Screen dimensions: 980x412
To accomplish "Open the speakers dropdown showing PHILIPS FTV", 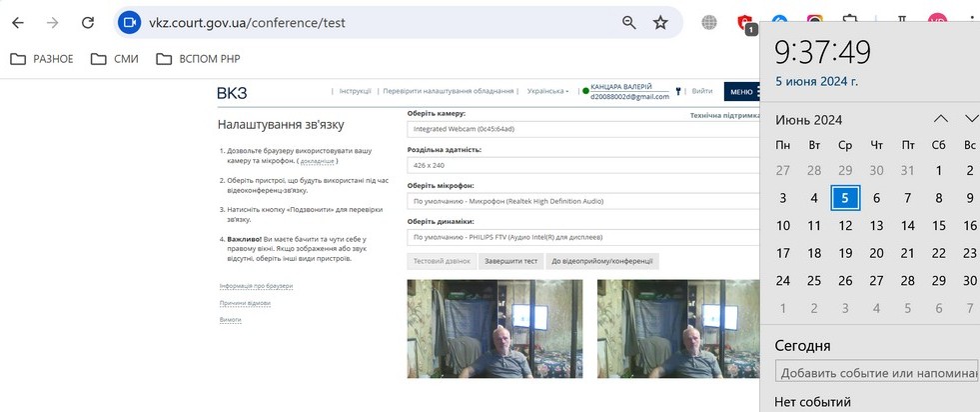I will coord(583,238).
